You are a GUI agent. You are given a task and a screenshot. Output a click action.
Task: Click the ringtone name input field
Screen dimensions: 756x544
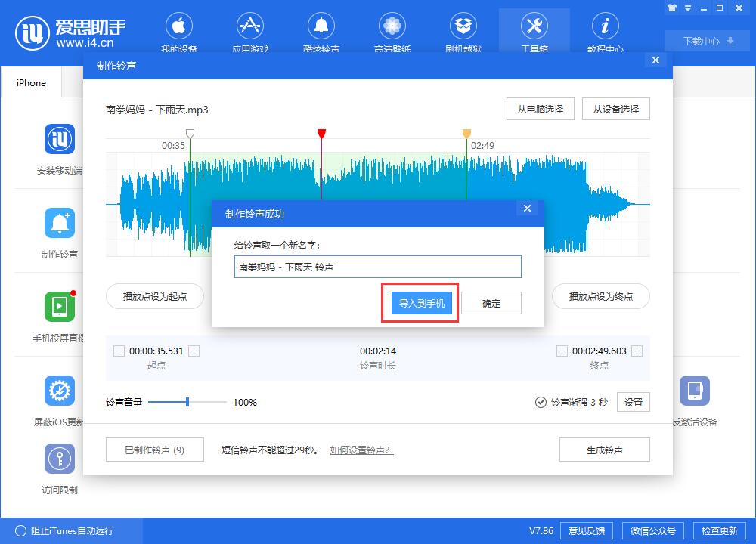tap(378, 267)
